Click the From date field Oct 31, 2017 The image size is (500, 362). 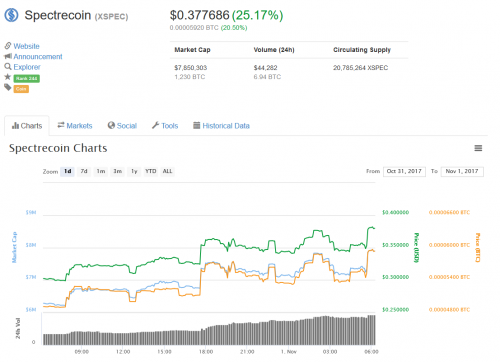pyautogui.click(x=404, y=171)
